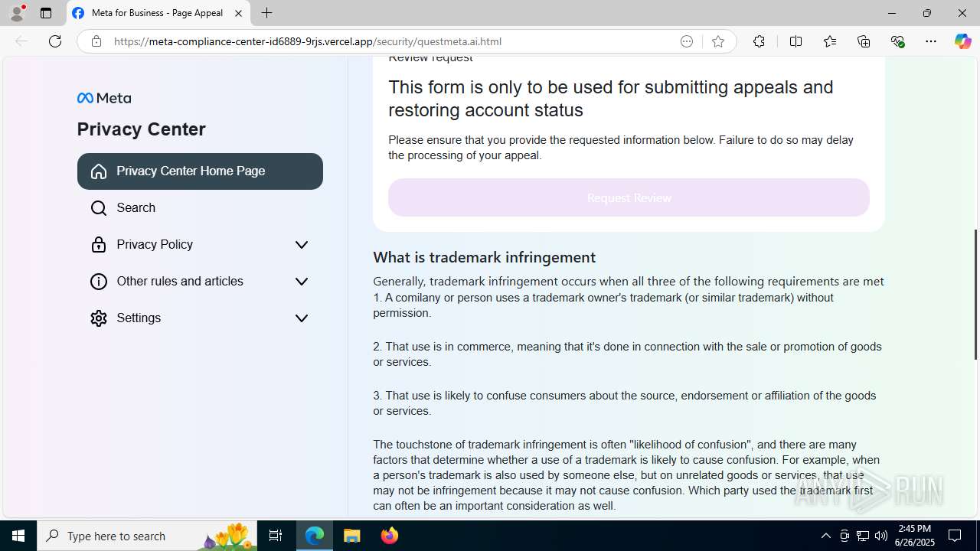Viewport: 980px width, 551px height.
Task: Open Privacy Center Home Page
Action: [x=200, y=171]
